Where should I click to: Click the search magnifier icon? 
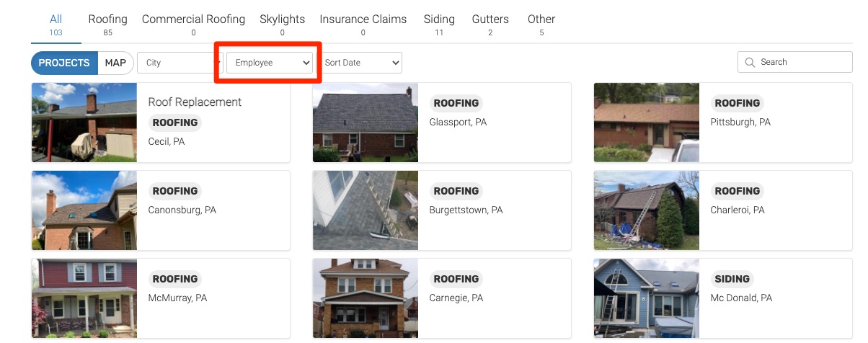(x=750, y=63)
